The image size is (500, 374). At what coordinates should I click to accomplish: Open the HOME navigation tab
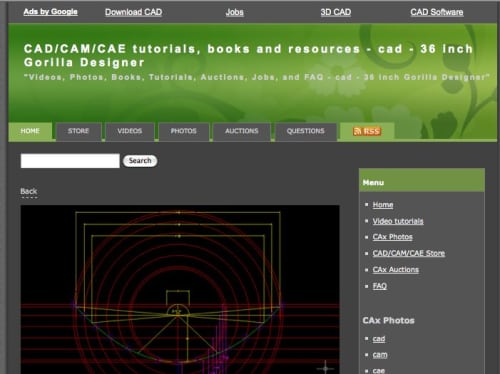click(30, 131)
